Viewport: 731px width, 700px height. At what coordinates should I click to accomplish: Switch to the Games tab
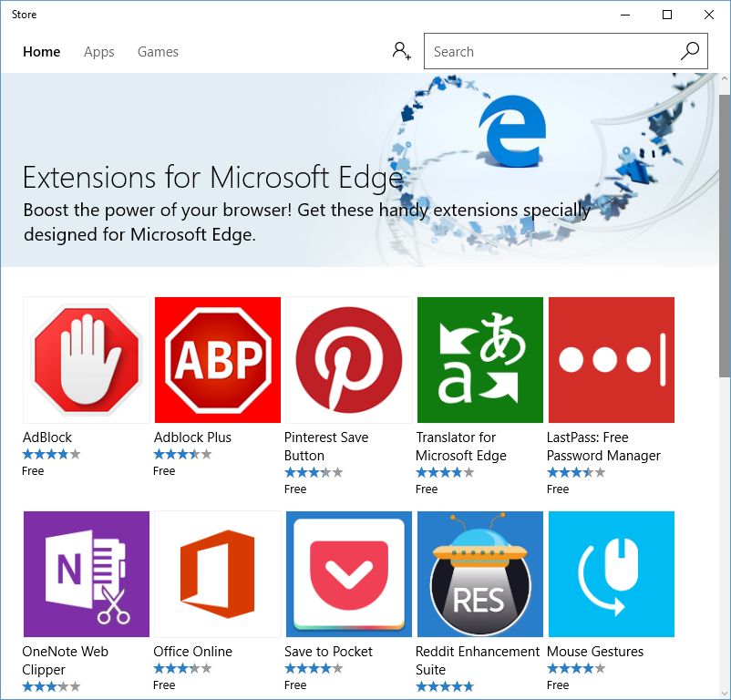158,52
